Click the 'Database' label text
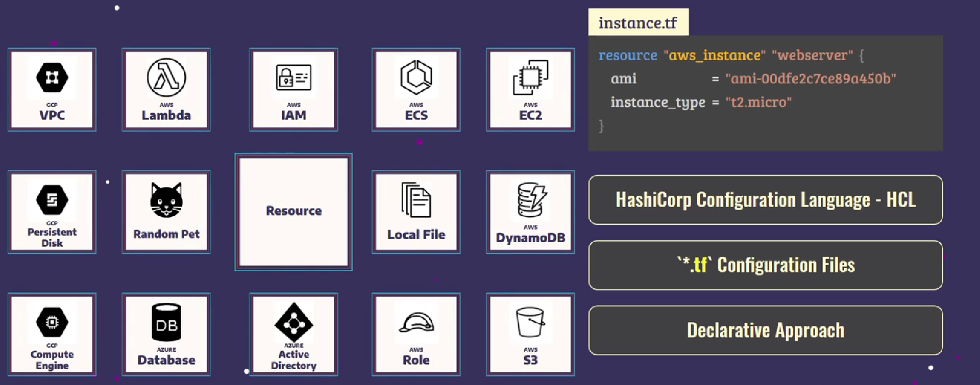This screenshot has width=980, height=385. point(166,360)
